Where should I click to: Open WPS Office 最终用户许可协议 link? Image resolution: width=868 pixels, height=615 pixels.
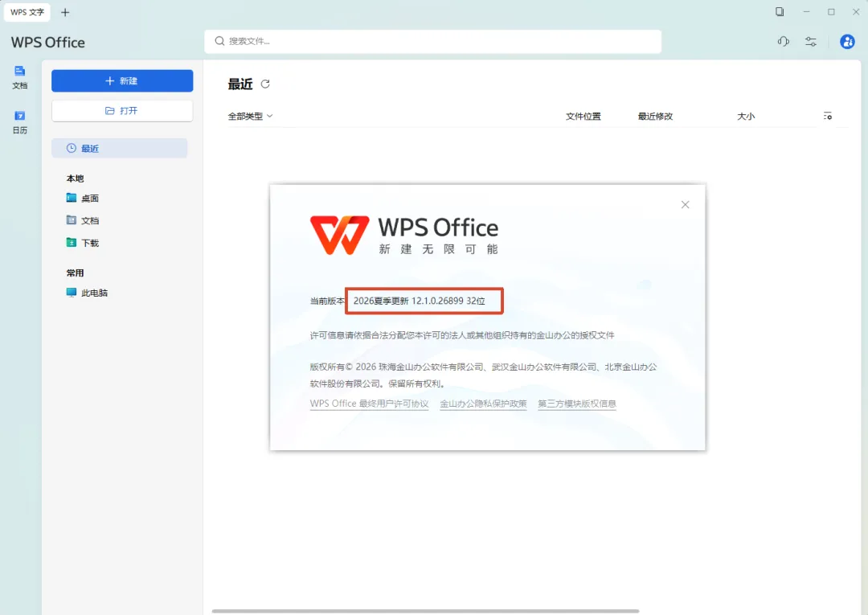point(369,404)
